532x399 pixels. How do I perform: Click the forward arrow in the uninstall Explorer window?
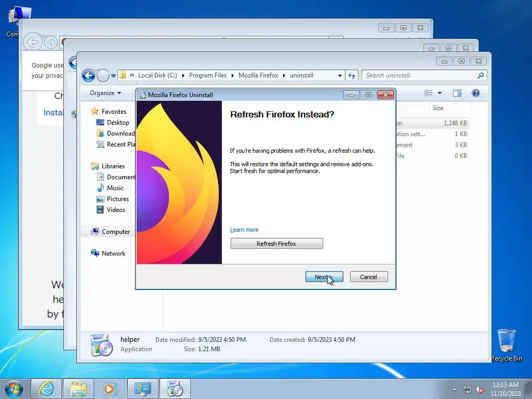click(102, 75)
